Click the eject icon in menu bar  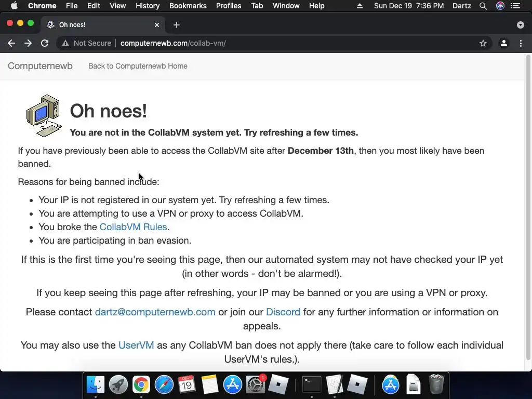(360, 6)
